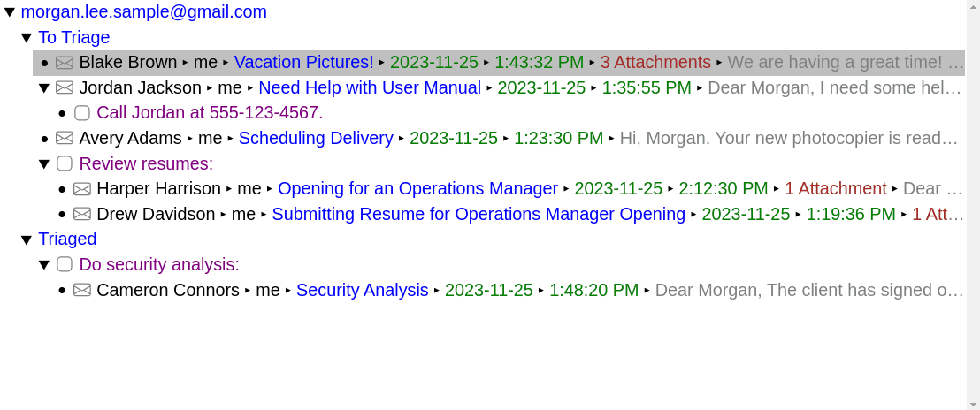Click envelope icon beside Blake Brown

click(x=65, y=63)
